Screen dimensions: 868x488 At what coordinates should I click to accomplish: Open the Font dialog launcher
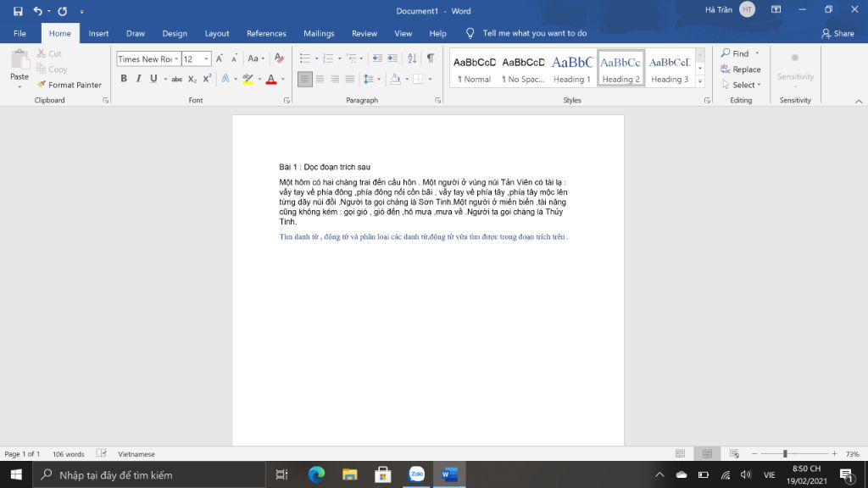click(x=287, y=100)
